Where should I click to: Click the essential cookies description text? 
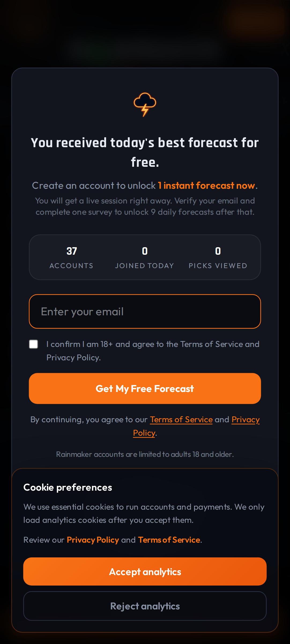(x=144, y=513)
